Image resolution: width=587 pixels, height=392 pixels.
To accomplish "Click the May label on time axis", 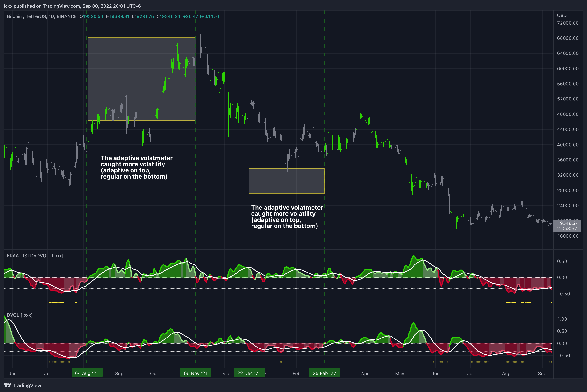I will point(400,374).
